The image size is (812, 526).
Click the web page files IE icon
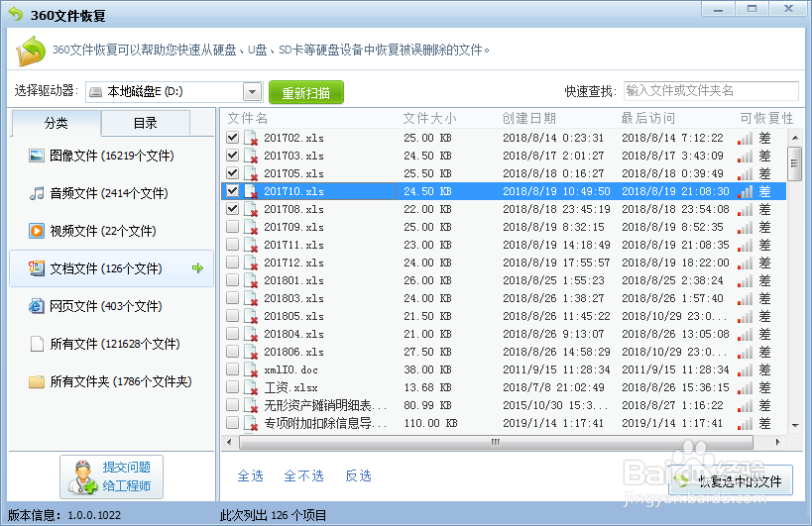37,306
